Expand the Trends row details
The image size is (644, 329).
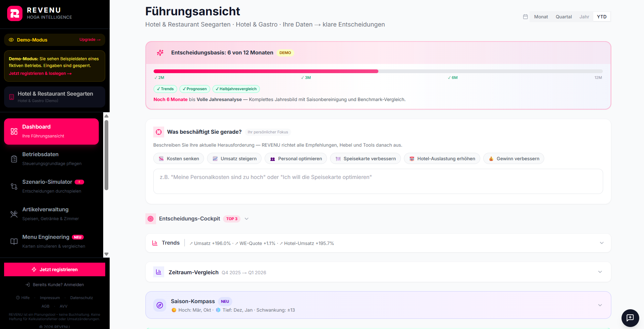click(601, 243)
